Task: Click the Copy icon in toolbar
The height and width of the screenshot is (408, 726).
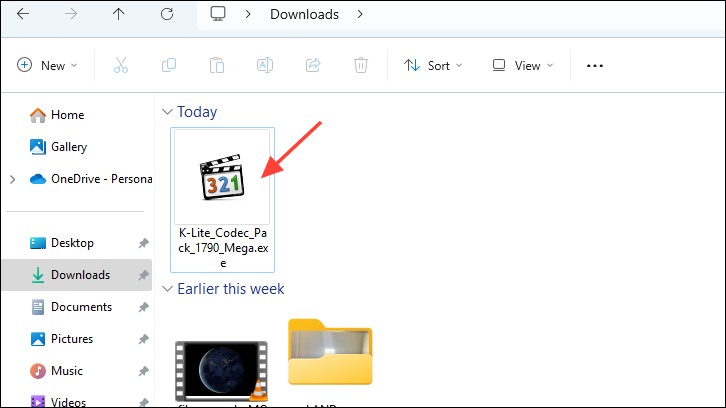Action: point(169,65)
